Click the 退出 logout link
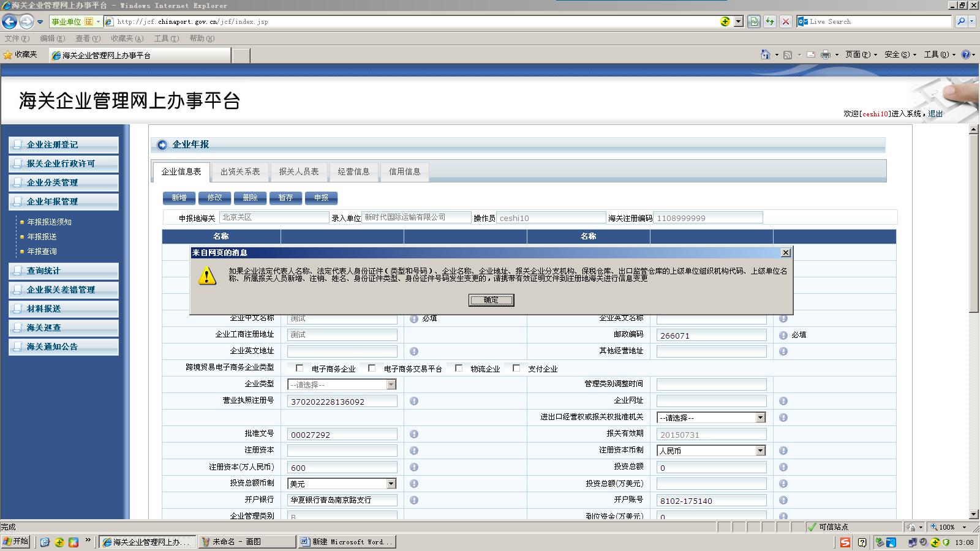Image resolution: width=980 pixels, height=551 pixels. 935,114
